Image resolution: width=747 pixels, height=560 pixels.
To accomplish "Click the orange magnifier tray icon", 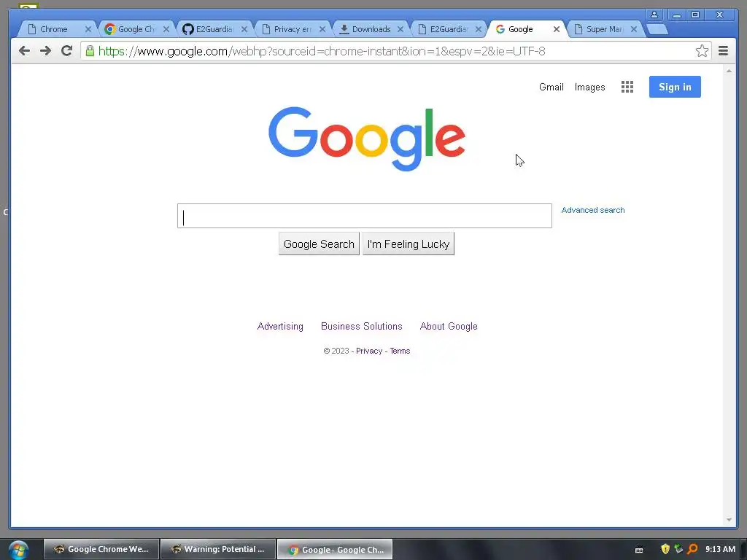I will [692, 549].
